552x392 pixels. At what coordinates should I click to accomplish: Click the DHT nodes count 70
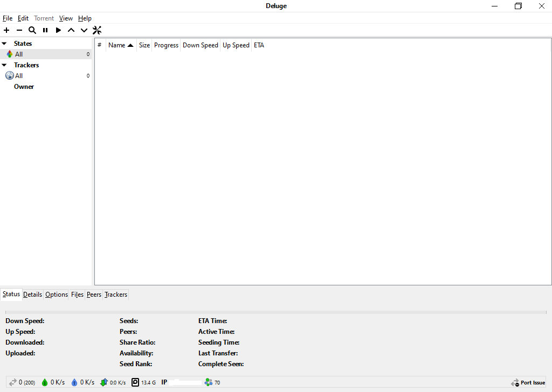click(x=217, y=382)
